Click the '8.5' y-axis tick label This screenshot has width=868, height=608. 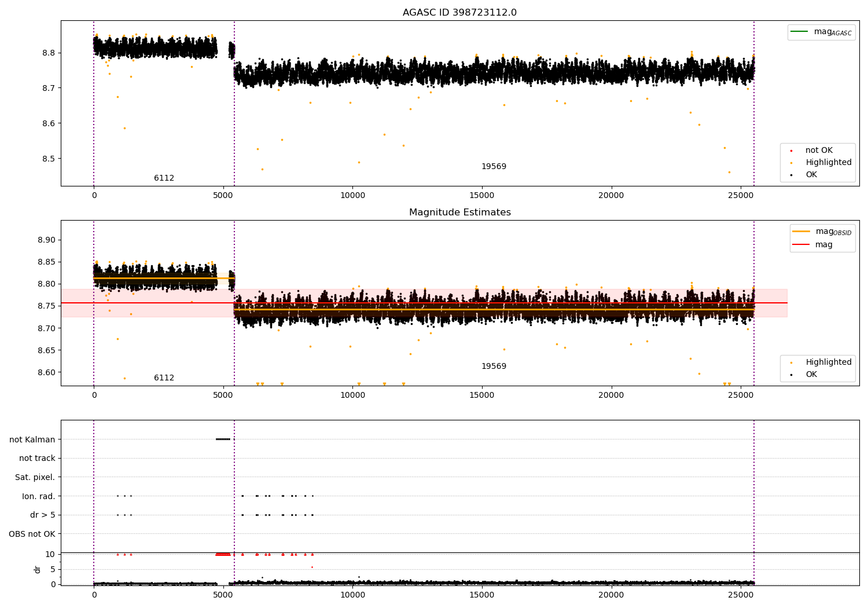click(x=49, y=159)
